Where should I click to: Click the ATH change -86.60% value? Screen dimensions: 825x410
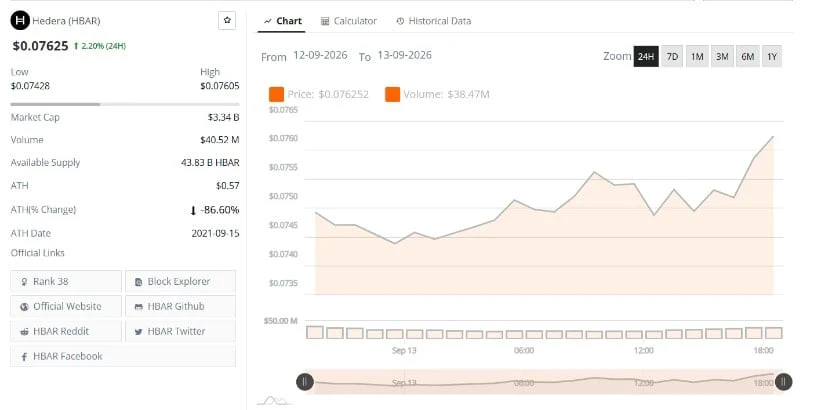click(215, 210)
